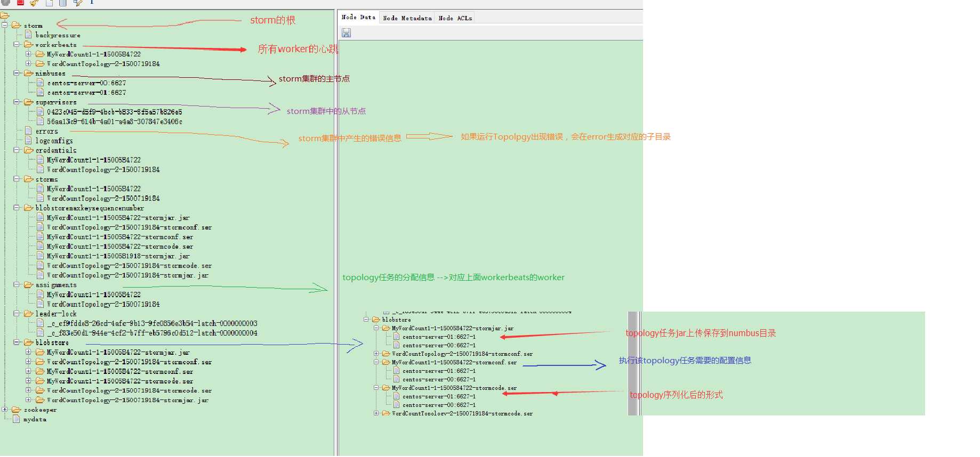This screenshot has width=980, height=457.
Task: Select supervisor 56aa13c9-614b-4a01-a4a8-307847e3406c
Action: coord(114,121)
